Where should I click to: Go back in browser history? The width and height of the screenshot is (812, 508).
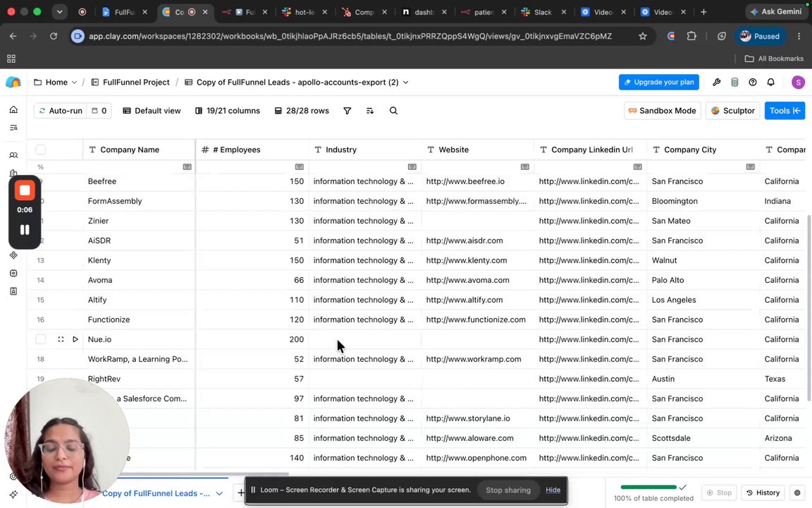click(x=13, y=36)
